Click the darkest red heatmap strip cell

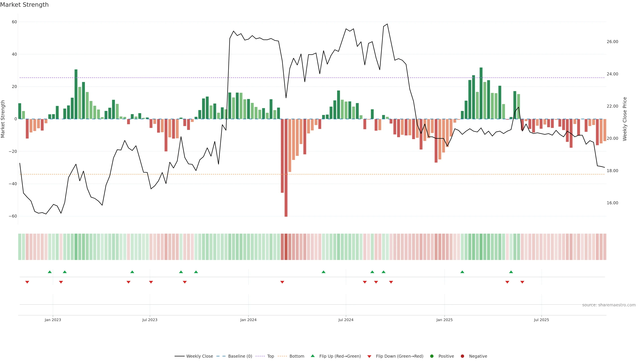[x=286, y=247]
